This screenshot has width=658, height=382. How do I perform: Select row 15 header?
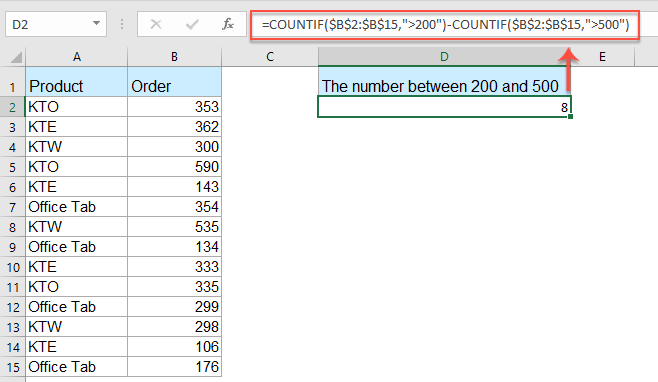click(13, 367)
